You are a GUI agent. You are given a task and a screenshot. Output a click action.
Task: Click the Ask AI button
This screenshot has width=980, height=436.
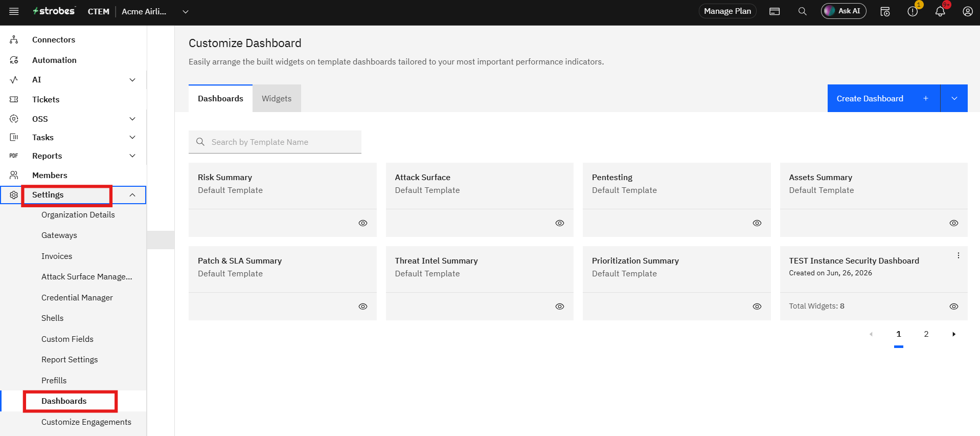[844, 11]
